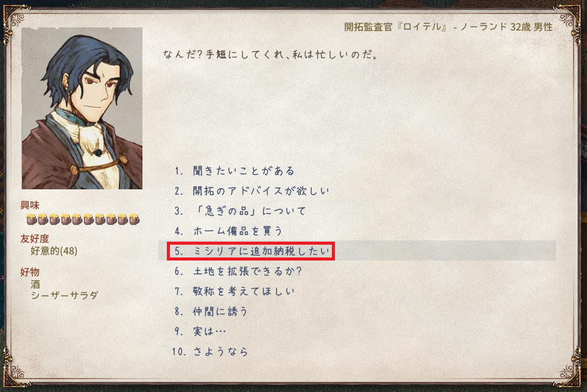Click highlighted ミシリアに追加納税したい option
Image resolution: width=587 pixels, height=392 pixels.
pyautogui.click(x=251, y=251)
